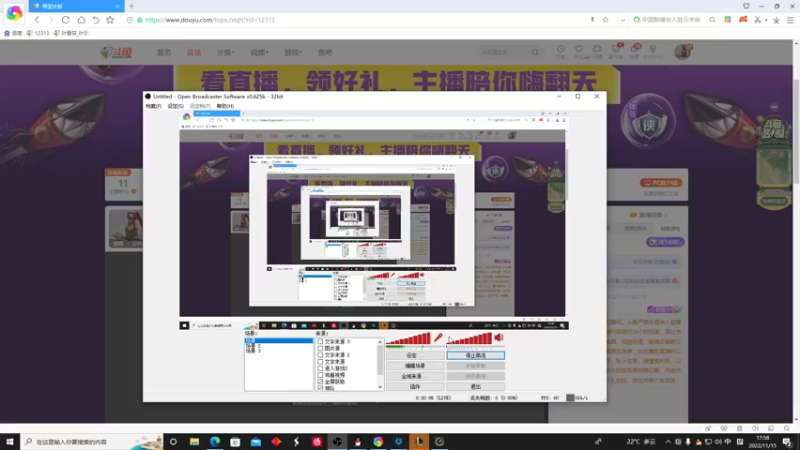Open the Douyu 视频 dropdown
Screen dimensions: 800x450
pyautogui.click(x=259, y=52)
